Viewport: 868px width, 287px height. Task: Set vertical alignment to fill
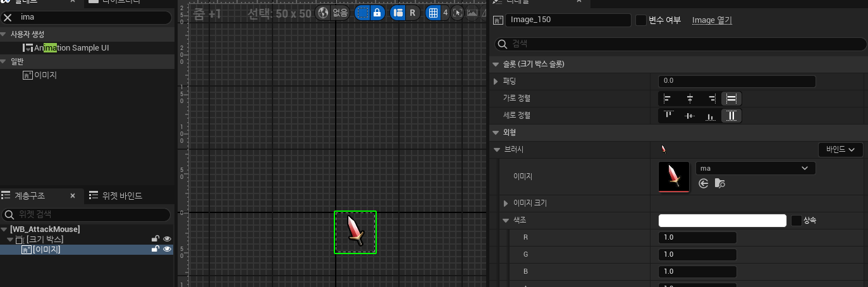click(731, 116)
